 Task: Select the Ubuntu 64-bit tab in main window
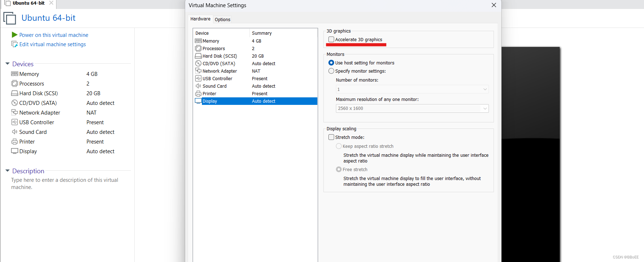click(x=29, y=3)
